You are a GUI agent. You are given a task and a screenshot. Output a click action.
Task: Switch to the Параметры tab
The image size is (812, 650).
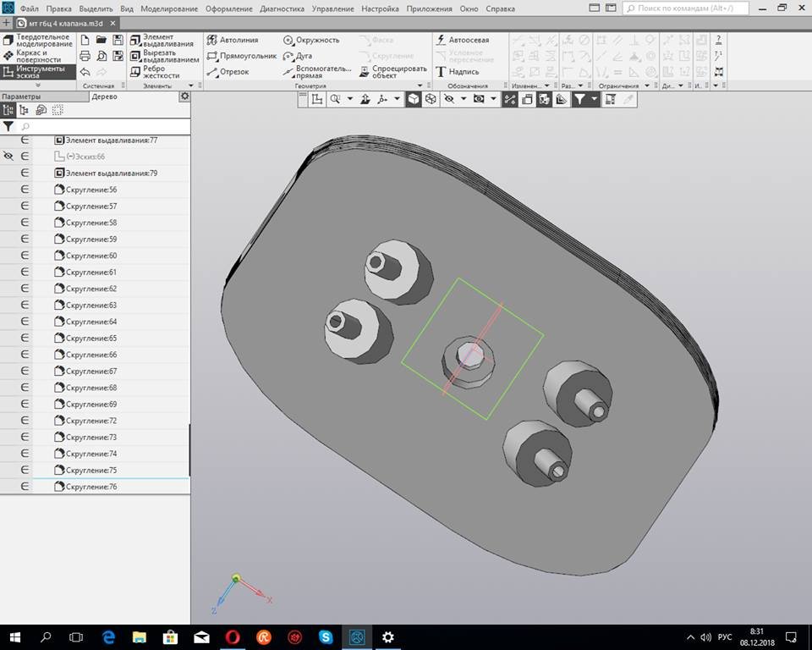(x=20, y=96)
